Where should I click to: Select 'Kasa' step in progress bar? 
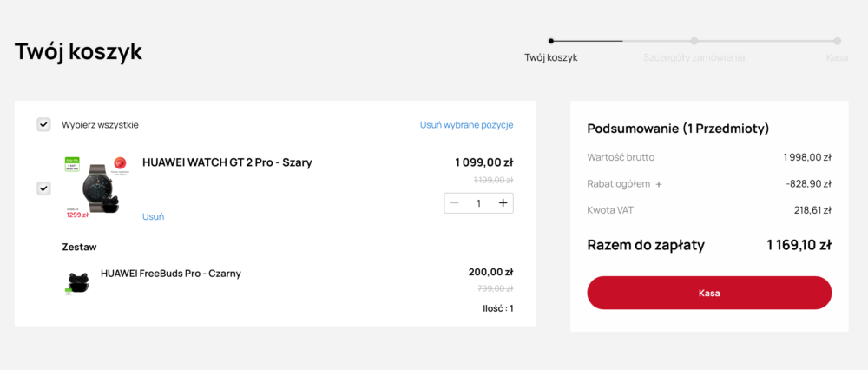837,57
